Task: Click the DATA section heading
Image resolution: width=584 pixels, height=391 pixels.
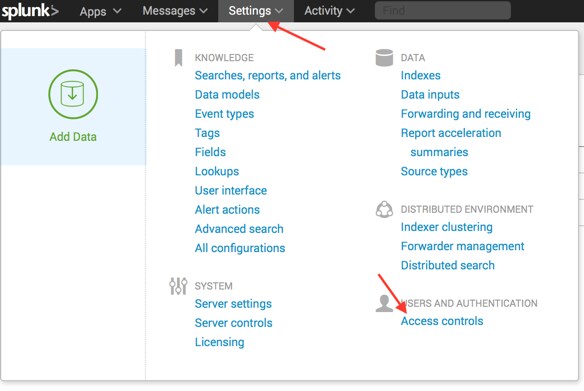Action: [413, 58]
